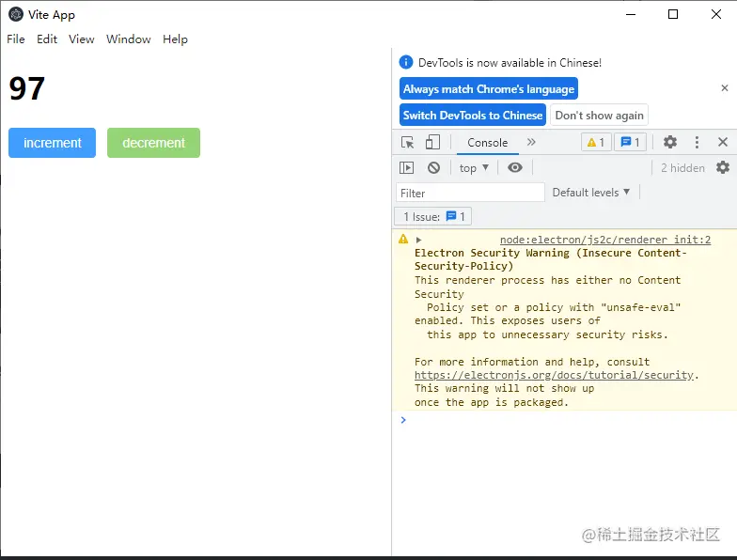
Task: Open the File menu
Action: (15, 39)
